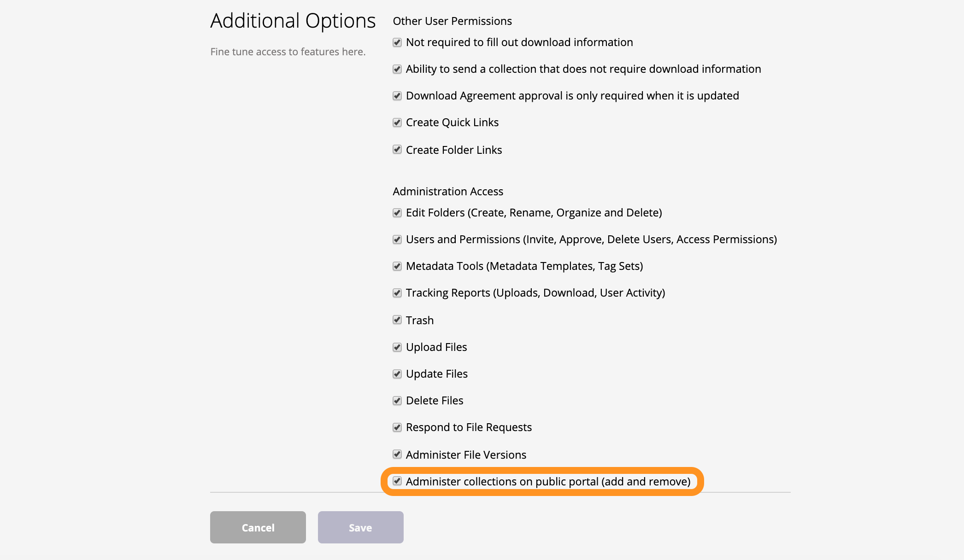Screen dimensions: 964x560
Task: Uncheck Download Agreement approval option
Action: (x=397, y=96)
